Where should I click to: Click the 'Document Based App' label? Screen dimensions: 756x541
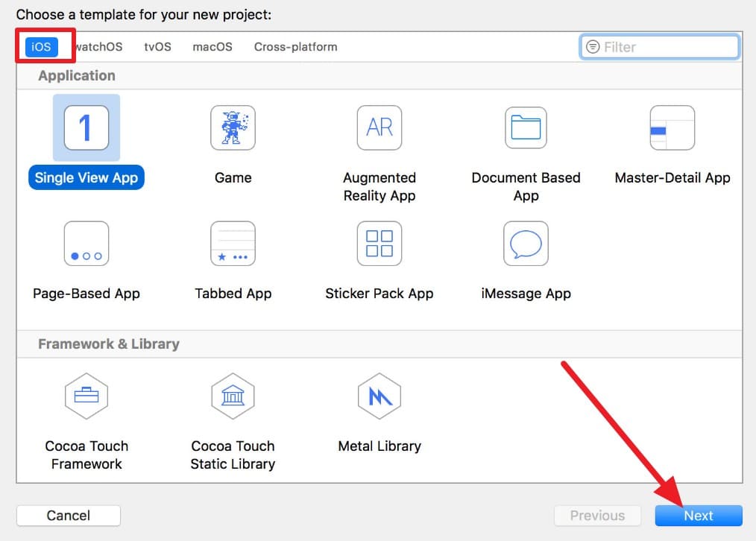(526, 186)
